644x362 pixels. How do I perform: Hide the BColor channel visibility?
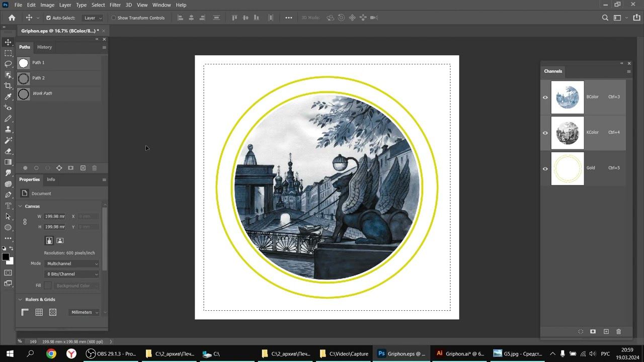point(545,97)
